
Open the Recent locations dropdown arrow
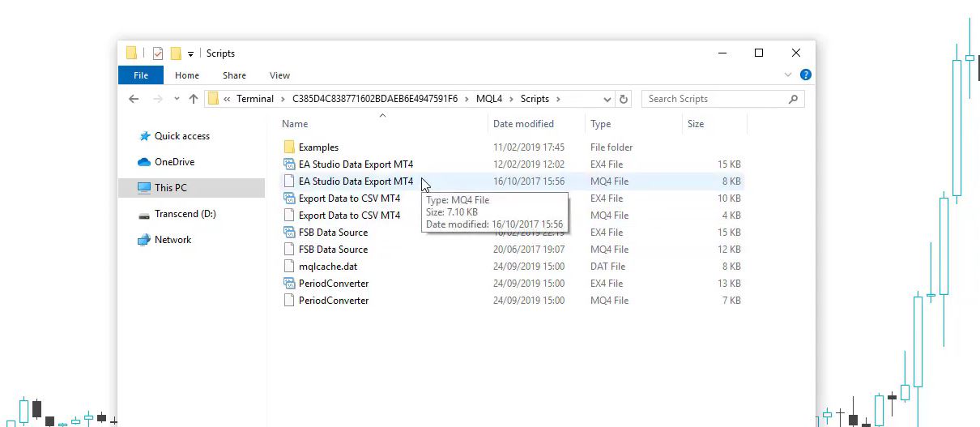point(177,99)
